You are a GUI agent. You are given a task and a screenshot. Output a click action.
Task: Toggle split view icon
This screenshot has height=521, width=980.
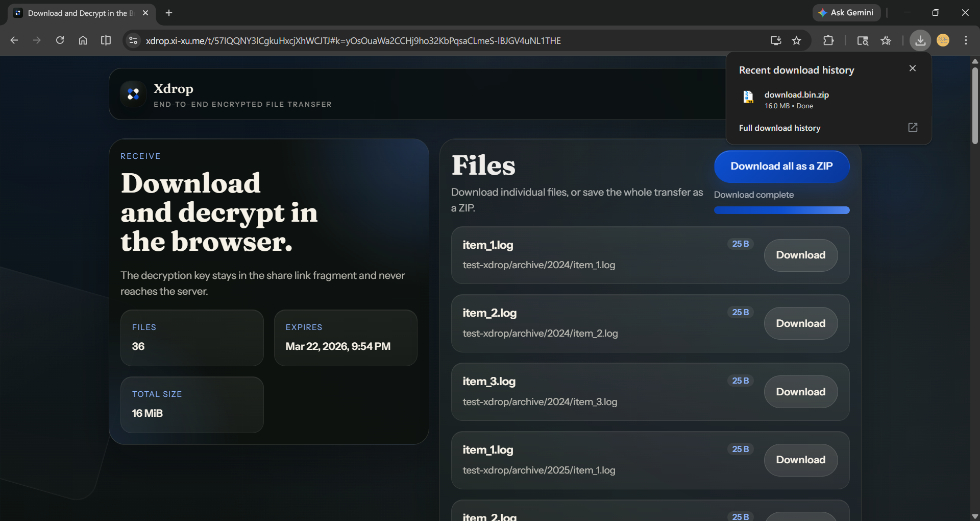(106, 40)
